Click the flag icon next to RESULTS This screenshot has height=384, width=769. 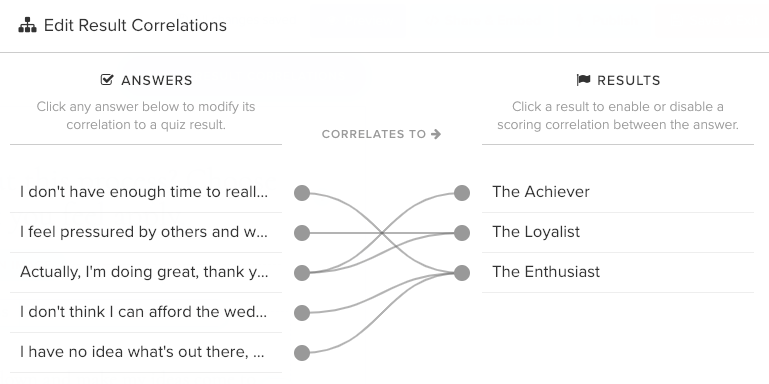pos(584,80)
